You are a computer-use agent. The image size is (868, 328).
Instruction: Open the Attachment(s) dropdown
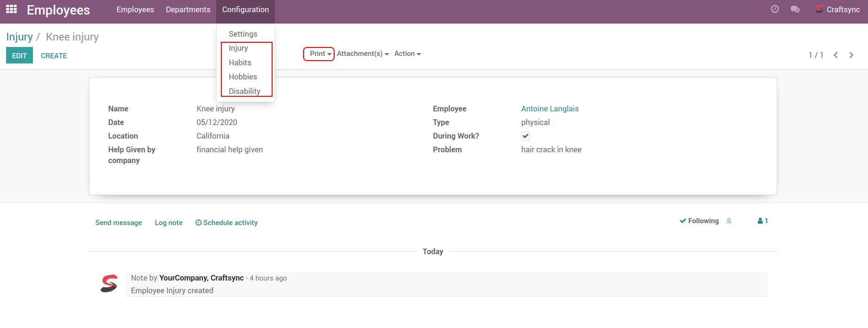click(x=362, y=54)
